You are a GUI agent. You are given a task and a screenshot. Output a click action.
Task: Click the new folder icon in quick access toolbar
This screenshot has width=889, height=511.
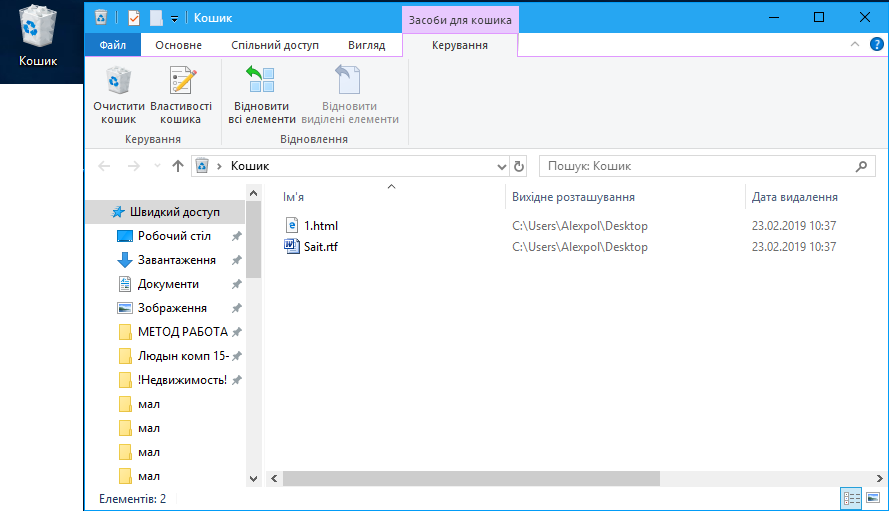(156, 18)
